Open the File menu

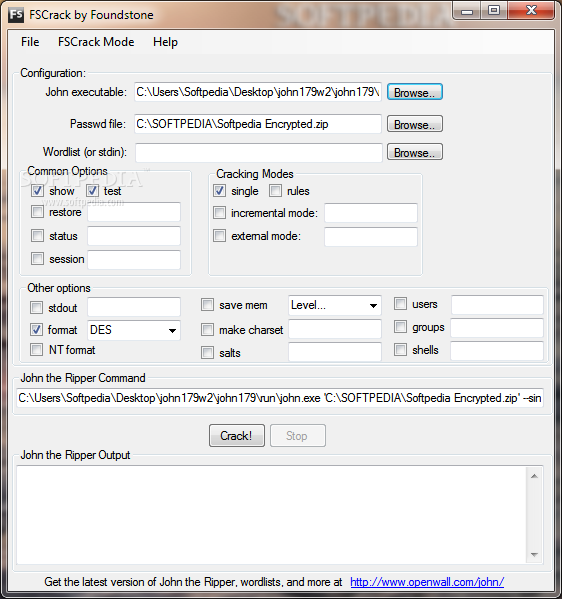coord(30,42)
